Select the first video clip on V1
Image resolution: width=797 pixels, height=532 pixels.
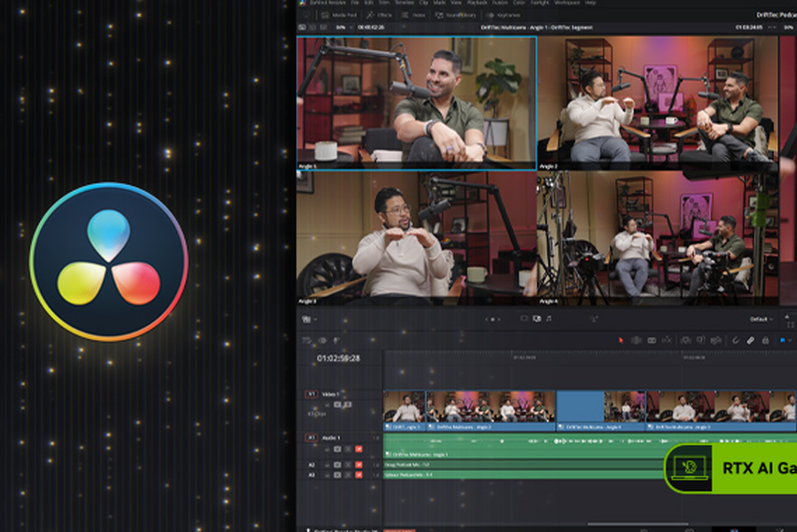click(404, 411)
